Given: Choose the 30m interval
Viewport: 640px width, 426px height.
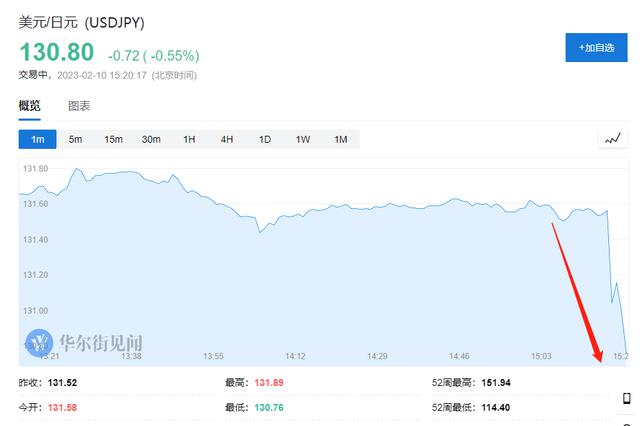Looking at the screenshot, I should (151, 139).
